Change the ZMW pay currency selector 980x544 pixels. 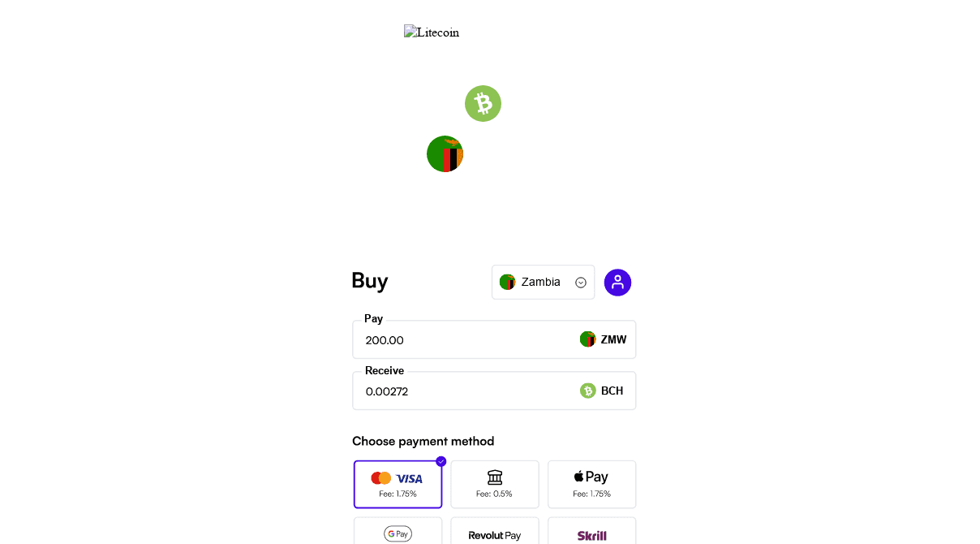click(x=601, y=339)
